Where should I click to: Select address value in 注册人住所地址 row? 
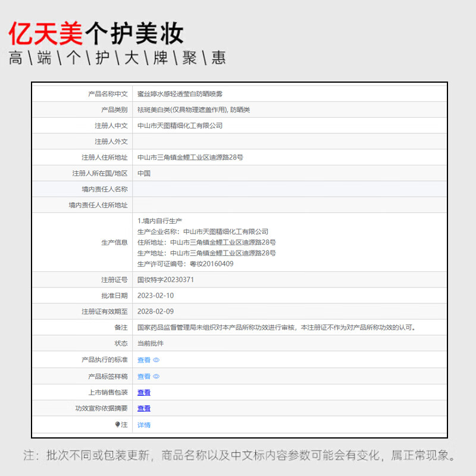pyautogui.click(x=190, y=158)
